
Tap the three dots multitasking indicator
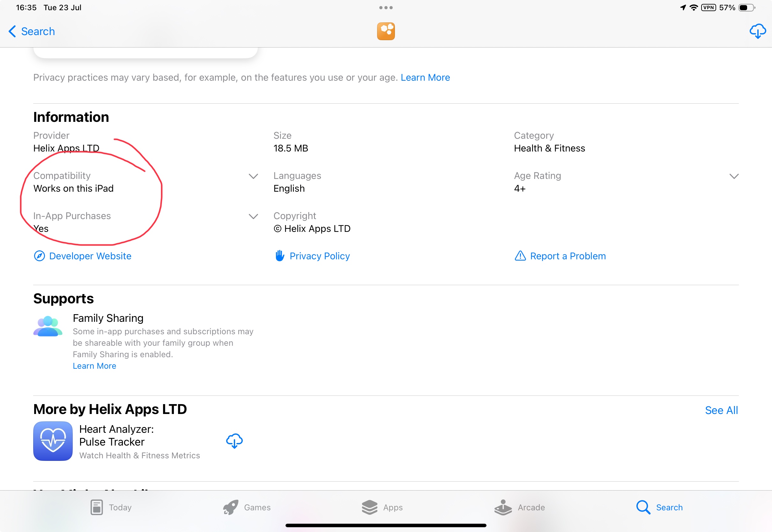pyautogui.click(x=386, y=8)
